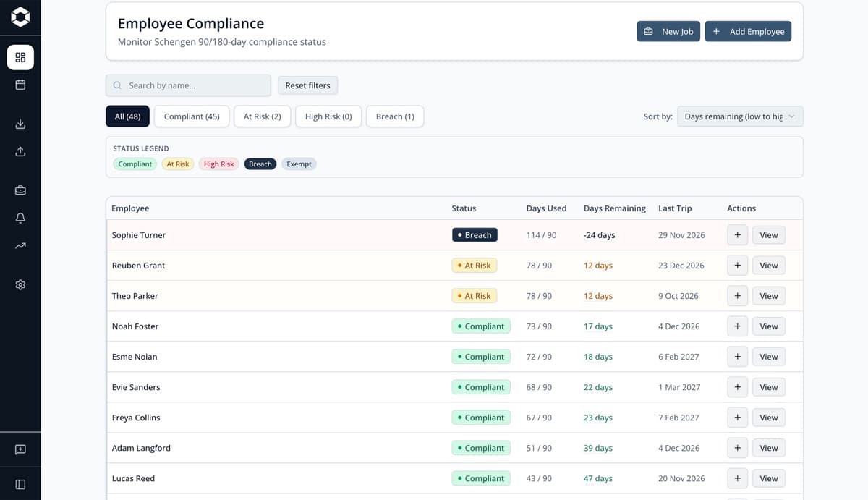Open the dashboard grid icon in sidebar
Viewport: 868px width, 500px height.
click(20, 57)
